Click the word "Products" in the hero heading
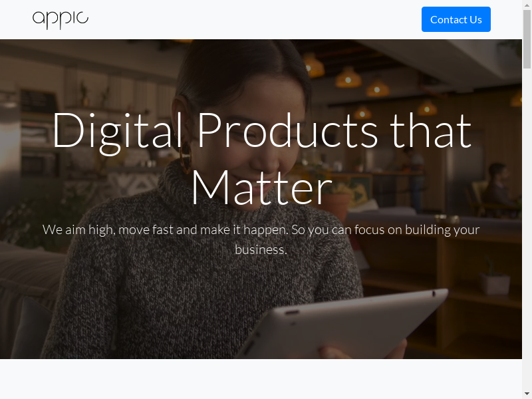Image resolution: width=532 pixels, height=399 pixels. [287, 130]
